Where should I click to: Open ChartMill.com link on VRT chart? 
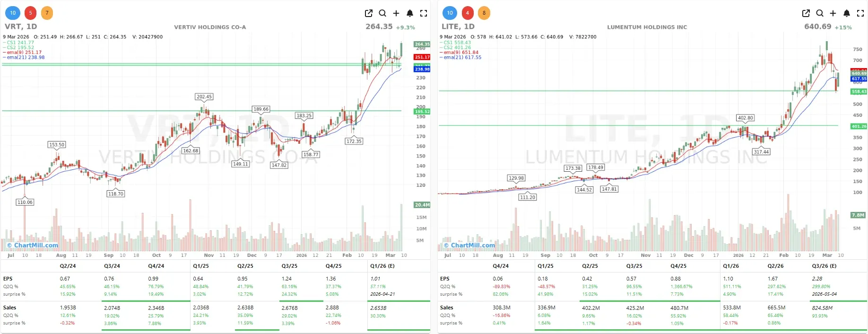point(33,245)
